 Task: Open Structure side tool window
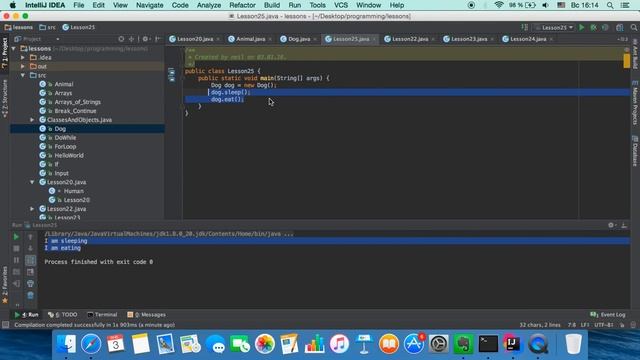pos(5,99)
